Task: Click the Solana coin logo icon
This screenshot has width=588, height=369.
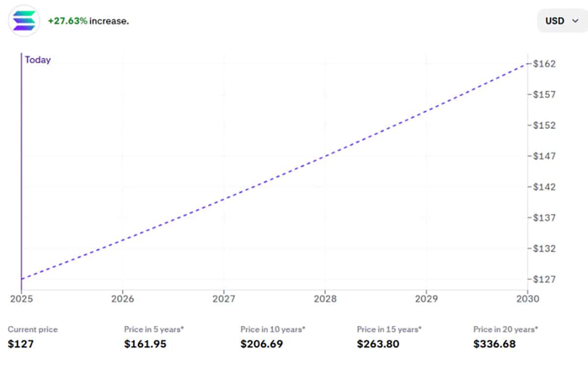Action: [x=24, y=21]
